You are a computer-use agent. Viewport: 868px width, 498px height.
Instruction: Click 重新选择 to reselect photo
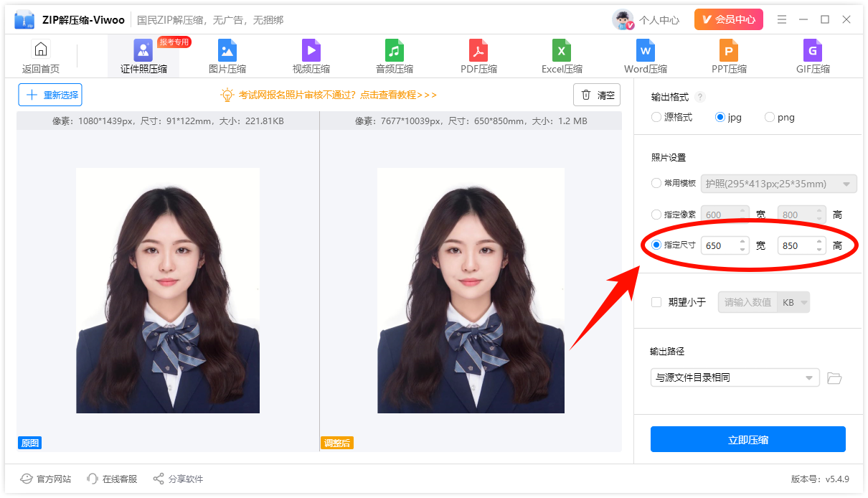coord(50,95)
